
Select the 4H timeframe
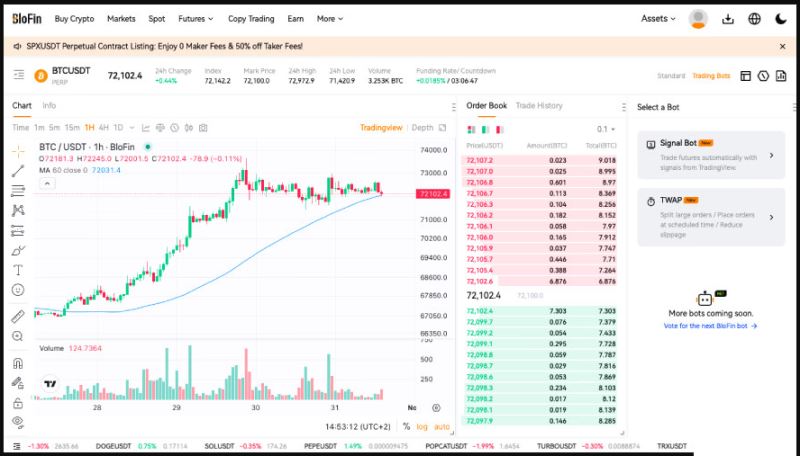pyautogui.click(x=104, y=128)
